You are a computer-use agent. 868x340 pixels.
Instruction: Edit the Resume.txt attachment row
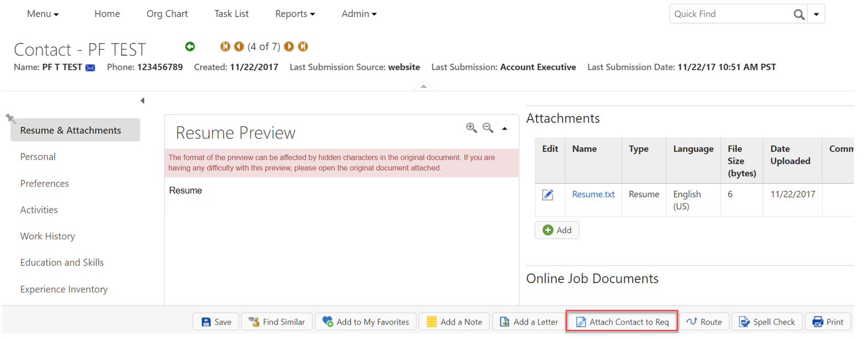coord(548,195)
